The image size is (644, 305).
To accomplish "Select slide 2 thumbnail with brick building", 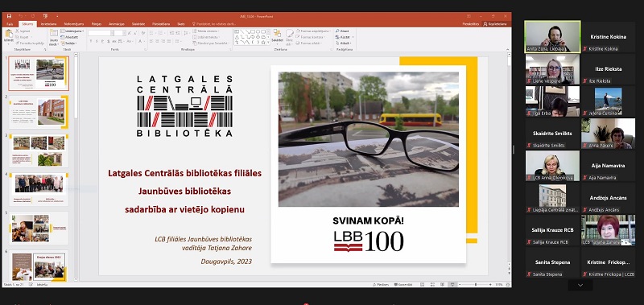I will [x=39, y=113].
